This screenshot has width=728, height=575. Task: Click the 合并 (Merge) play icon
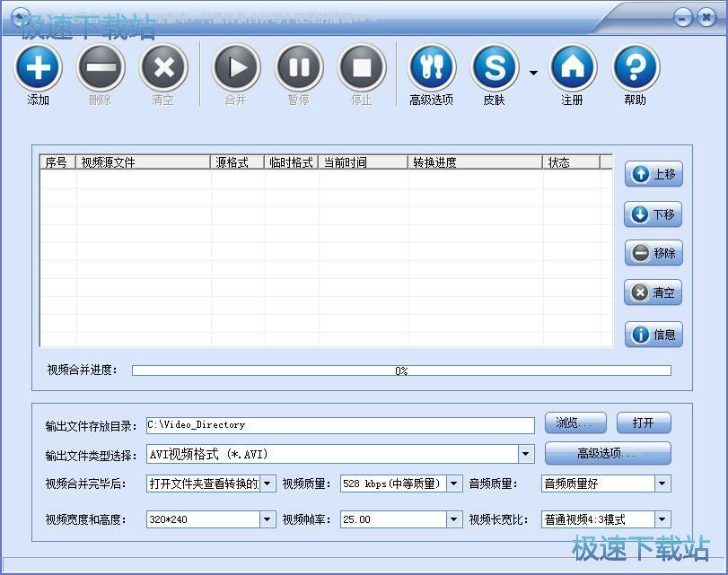[x=236, y=68]
